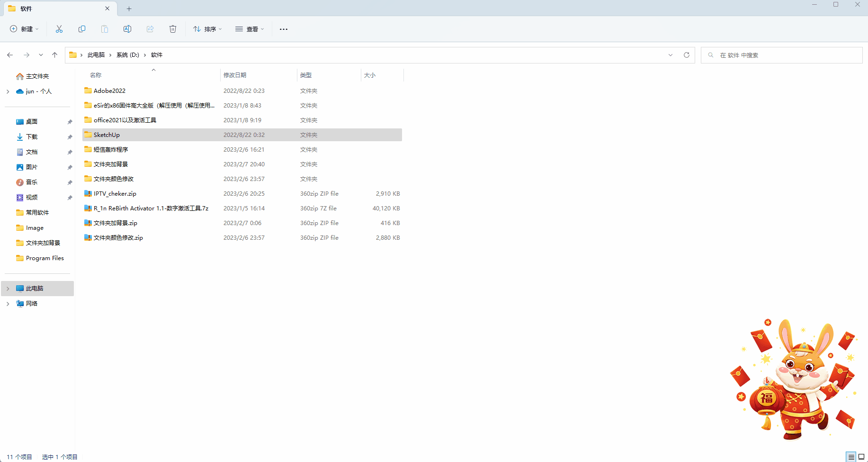This screenshot has height=462, width=868.
Task: Close the 软件 tab
Action: point(107,9)
